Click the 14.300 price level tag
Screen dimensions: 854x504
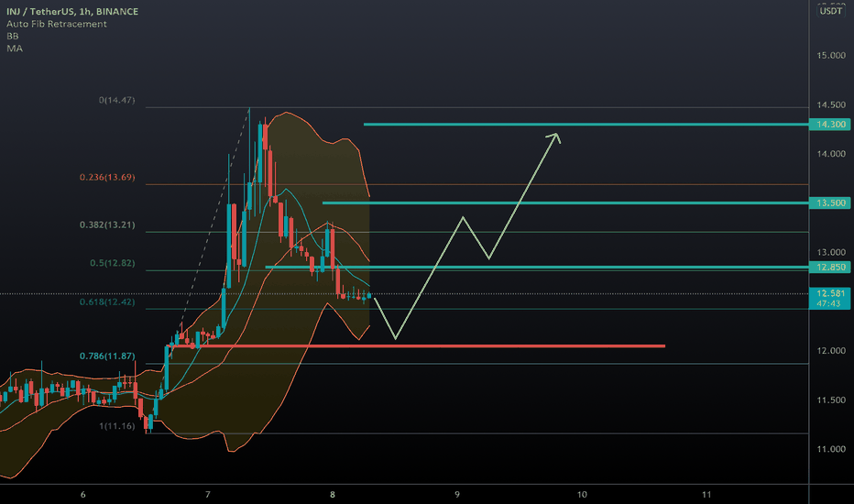[830, 125]
